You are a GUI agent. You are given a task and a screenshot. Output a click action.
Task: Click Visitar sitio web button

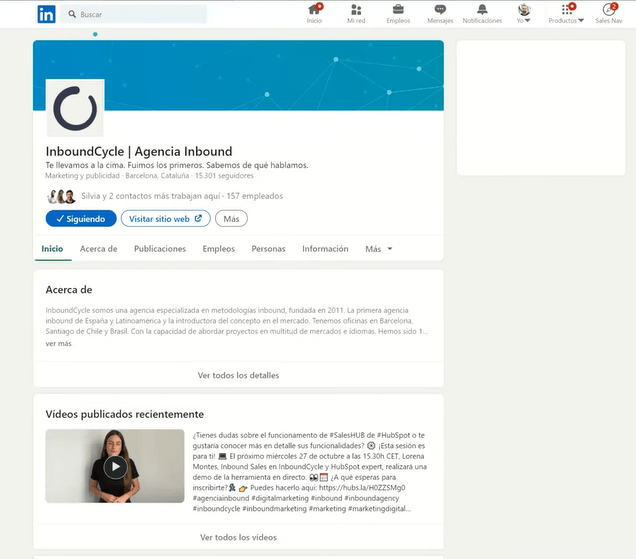165,219
